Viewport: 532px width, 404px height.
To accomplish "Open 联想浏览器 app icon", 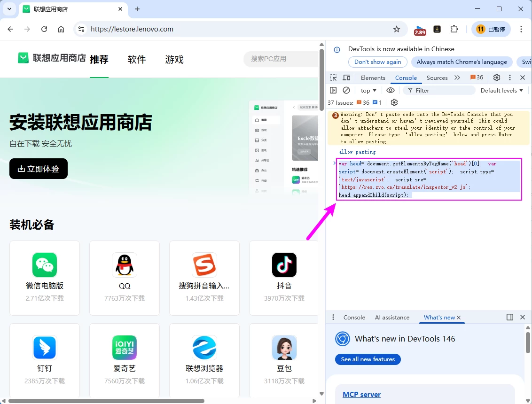I will pyautogui.click(x=204, y=347).
